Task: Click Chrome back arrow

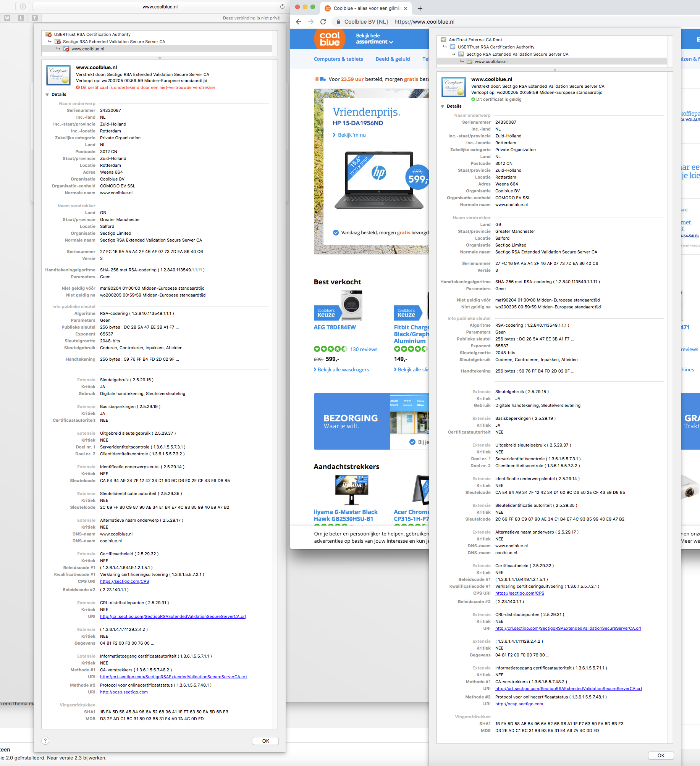Action: point(299,22)
